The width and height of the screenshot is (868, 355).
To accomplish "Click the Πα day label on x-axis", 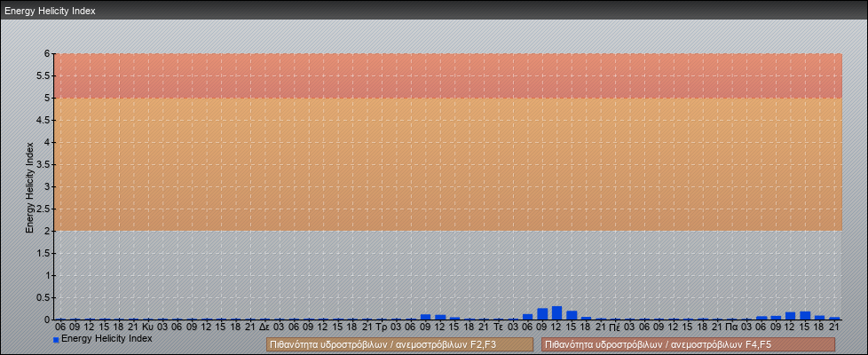I will (x=731, y=327).
